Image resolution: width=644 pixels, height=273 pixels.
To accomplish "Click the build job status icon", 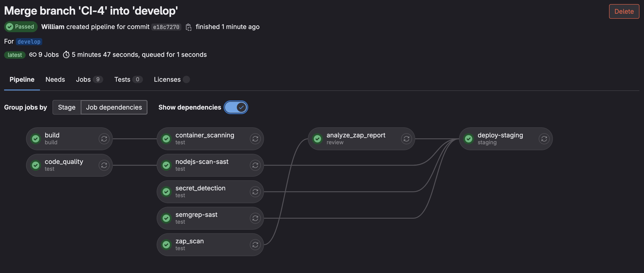I will coord(36,139).
